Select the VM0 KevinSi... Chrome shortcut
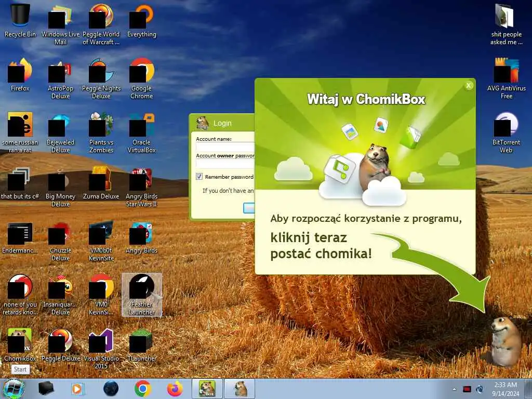Viewport: 532px width, 399px height. tap(101, 295)
